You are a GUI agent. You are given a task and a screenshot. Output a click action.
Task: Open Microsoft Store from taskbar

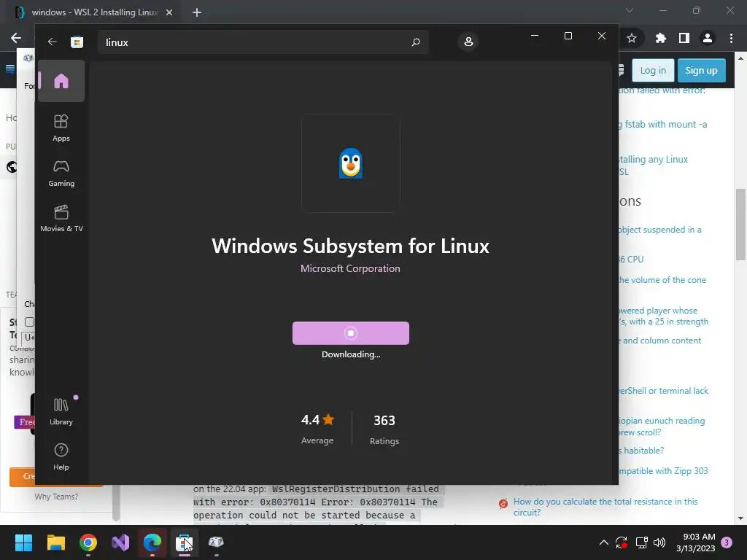tap(185, 542)
